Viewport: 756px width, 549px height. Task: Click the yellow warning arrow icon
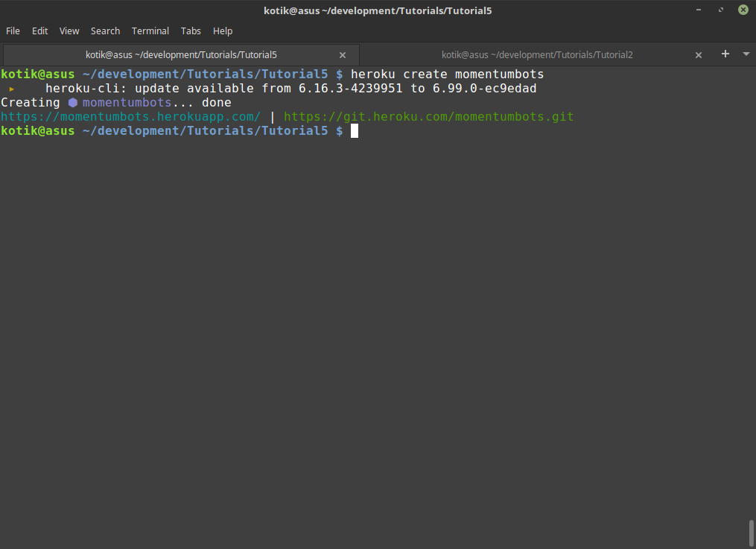tap(12, 89)
